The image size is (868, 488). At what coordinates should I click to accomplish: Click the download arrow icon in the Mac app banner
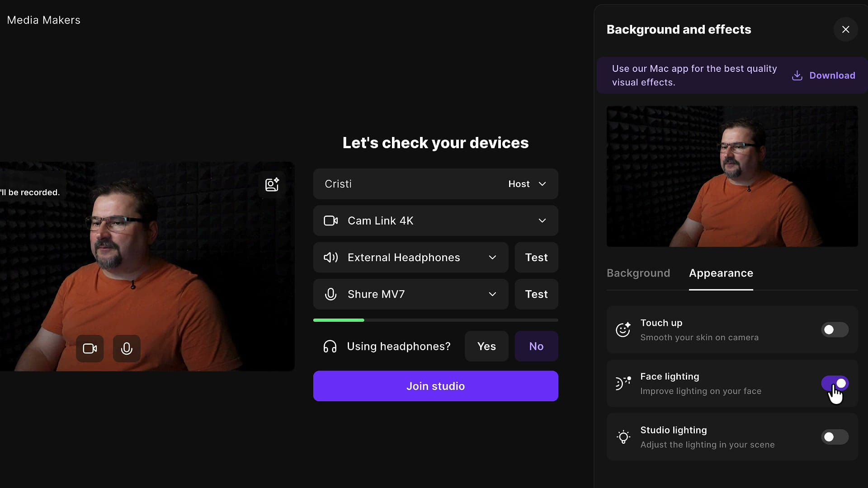tap(797, 75)
